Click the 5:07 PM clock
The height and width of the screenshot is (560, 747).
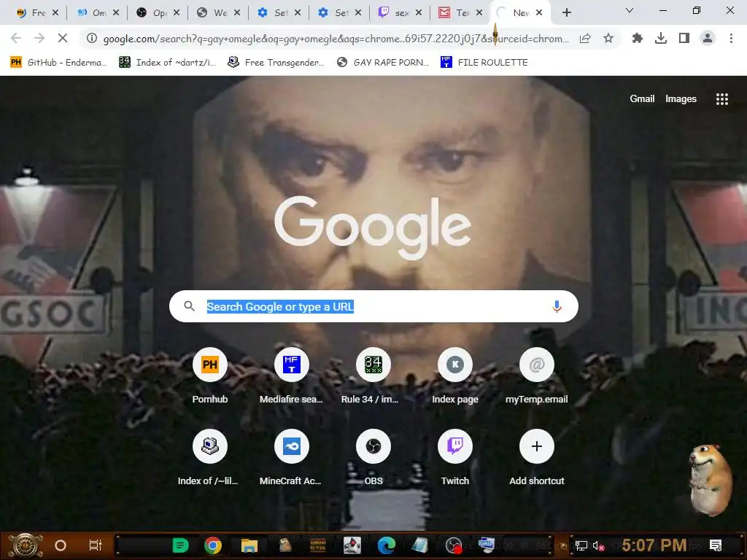(654, 545)
